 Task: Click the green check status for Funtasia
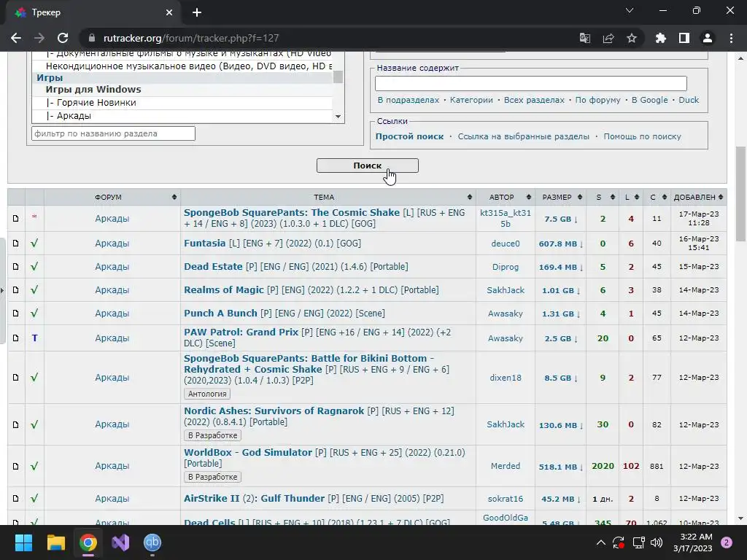34,244
